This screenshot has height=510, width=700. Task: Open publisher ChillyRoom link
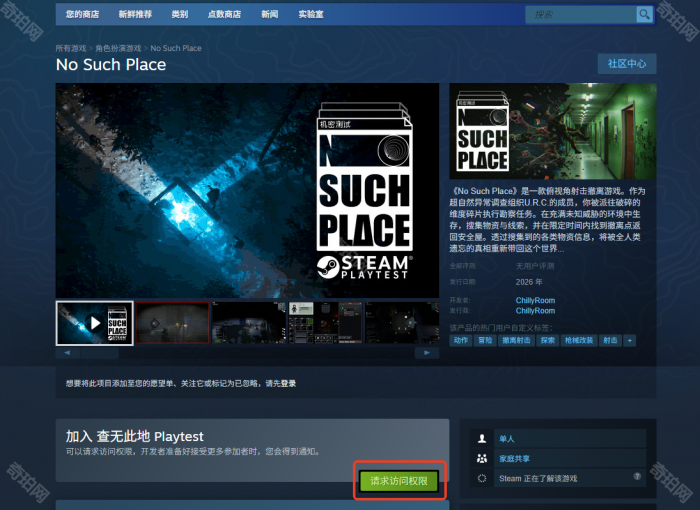(x=535, y=311)
